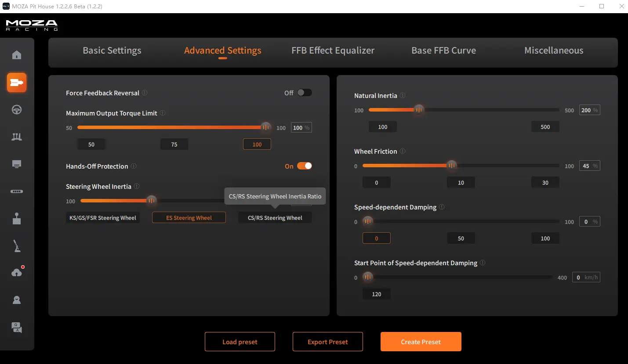Click the MOZA Racing logo
Image resolution: width=628 pixels, height=364 pixels.
point(32,25)
